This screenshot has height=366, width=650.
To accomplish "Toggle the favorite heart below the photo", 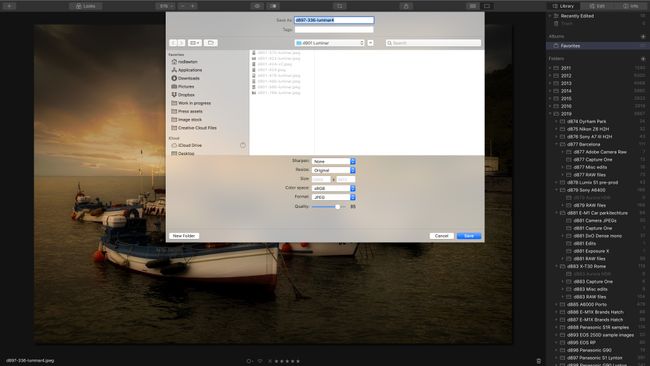I will 260,361.
